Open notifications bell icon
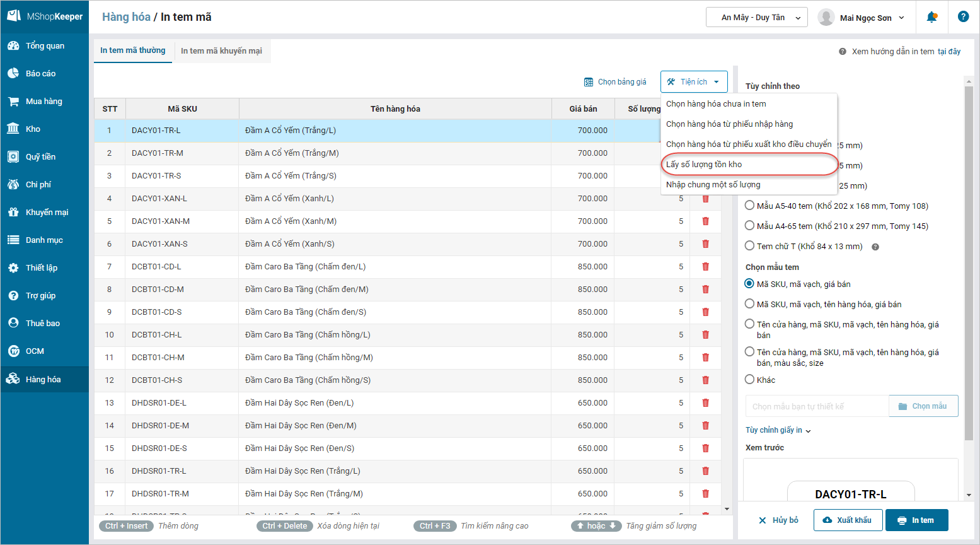The height and width of the screenshot is (545, 980). coord(931,17)
